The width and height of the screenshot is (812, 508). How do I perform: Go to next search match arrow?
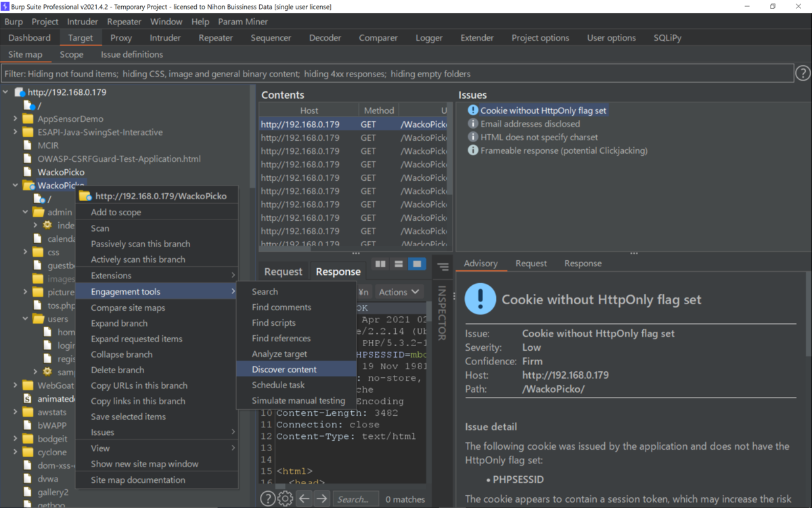(x=321, y=499)
